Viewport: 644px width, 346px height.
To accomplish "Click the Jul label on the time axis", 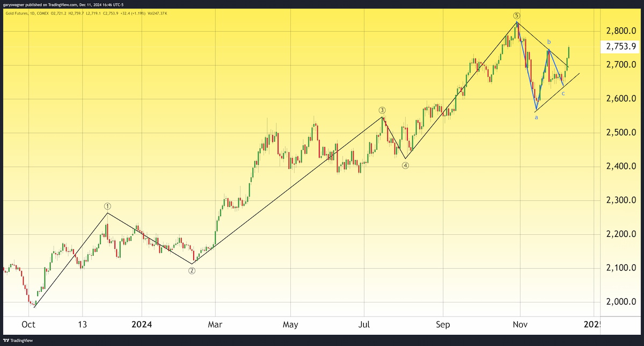I will point(364,325).
